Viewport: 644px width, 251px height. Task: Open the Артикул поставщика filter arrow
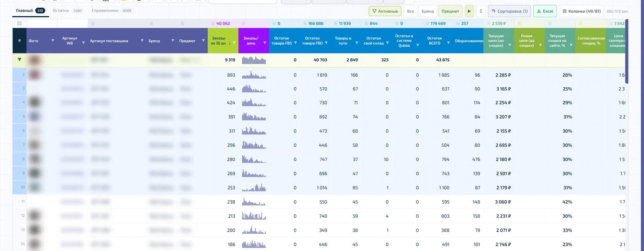[142, 41]
